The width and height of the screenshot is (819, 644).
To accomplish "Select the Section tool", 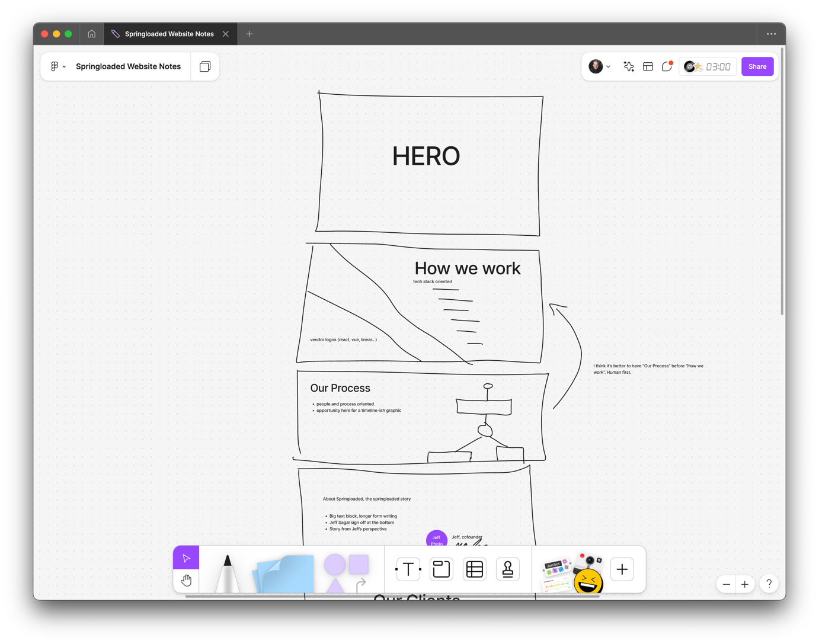I will coord(441,569).
